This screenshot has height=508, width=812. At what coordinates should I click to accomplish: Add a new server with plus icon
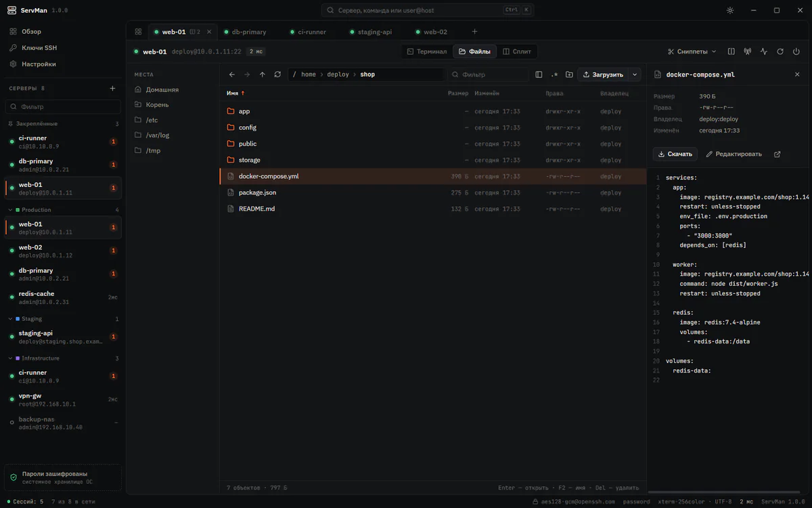[112, 88]
